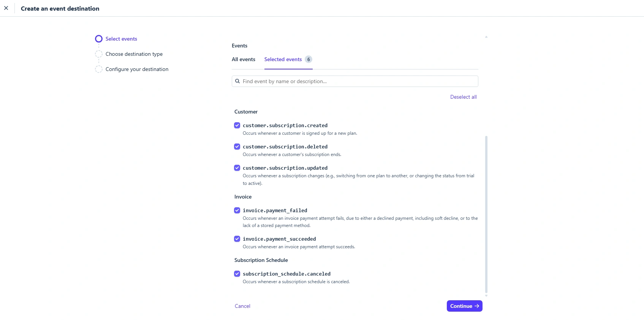644x320 pixels.
Task: Click the Choose destination type step circle
Action: (x=99, y=54)
